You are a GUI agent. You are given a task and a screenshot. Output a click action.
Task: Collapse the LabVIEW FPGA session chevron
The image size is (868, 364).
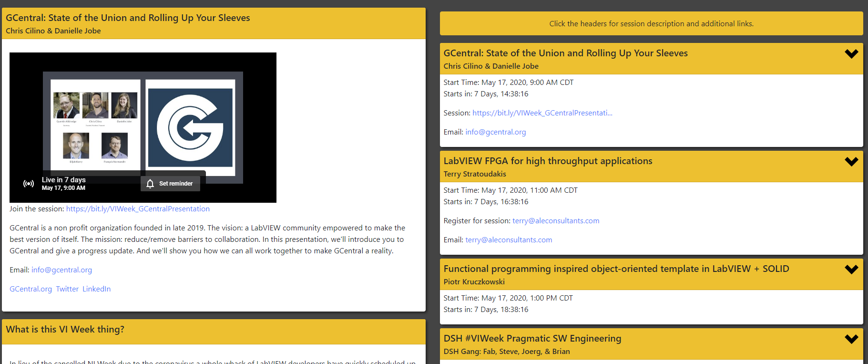coord(851,162)
